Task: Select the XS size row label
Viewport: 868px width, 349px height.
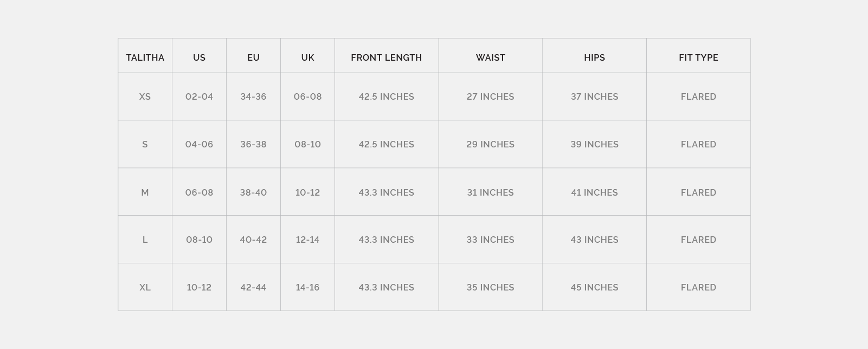Action: [x=145, y=96]
